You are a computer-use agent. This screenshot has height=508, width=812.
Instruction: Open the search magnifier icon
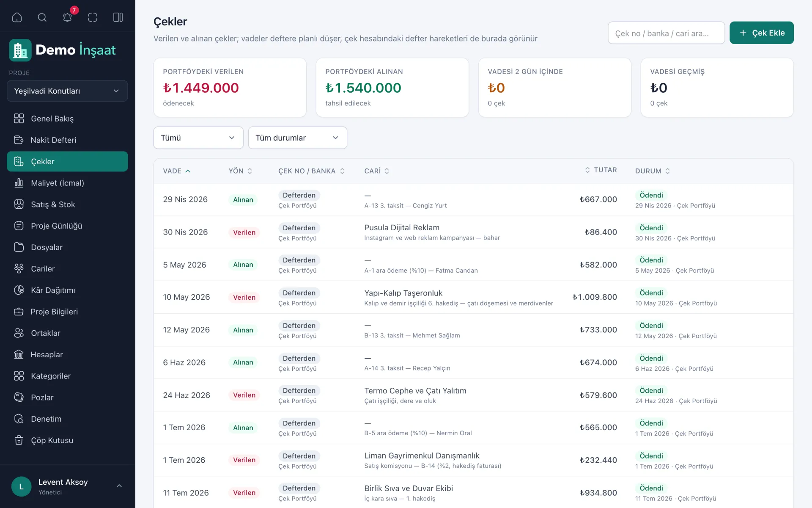pos(42,17)
